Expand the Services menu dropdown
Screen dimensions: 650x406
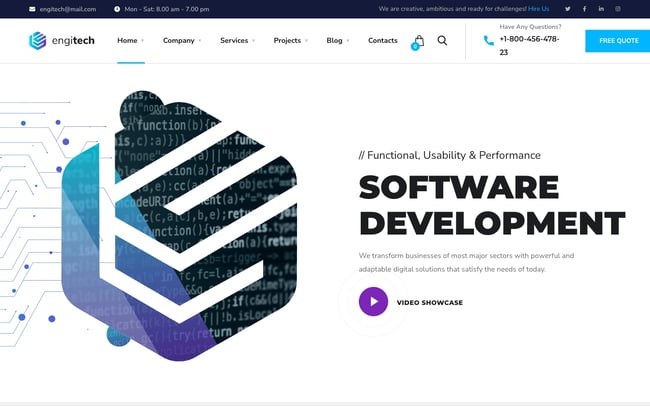point(237,41)
